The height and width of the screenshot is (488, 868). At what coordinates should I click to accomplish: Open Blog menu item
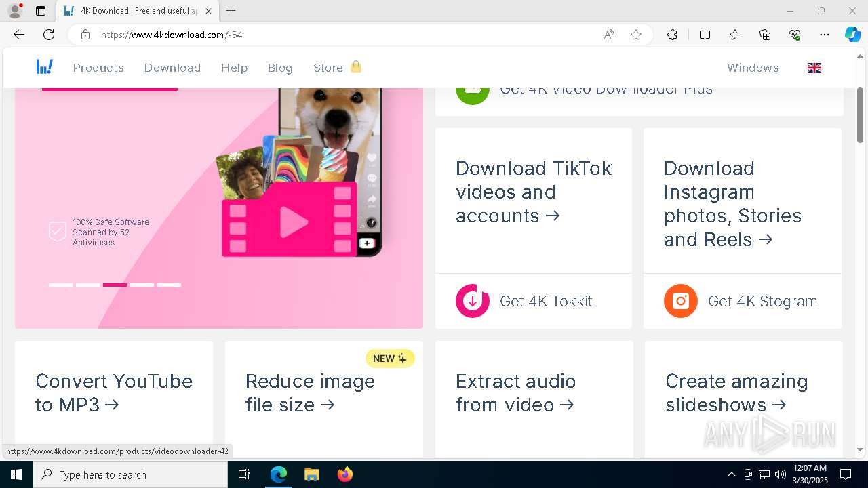280,68
